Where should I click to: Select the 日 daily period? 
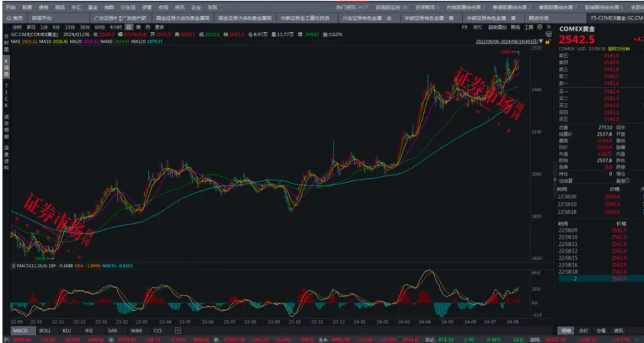(x=129, y=27)
